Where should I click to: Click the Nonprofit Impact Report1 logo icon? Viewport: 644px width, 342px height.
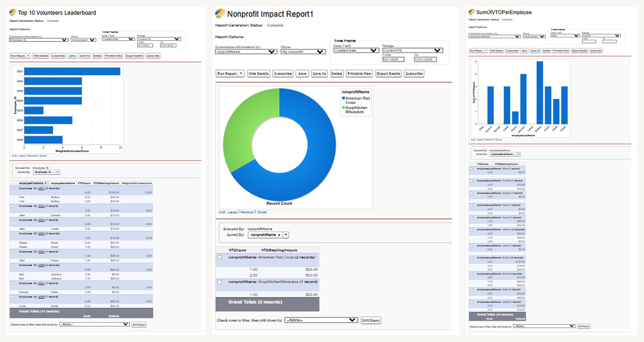(220, 14)
